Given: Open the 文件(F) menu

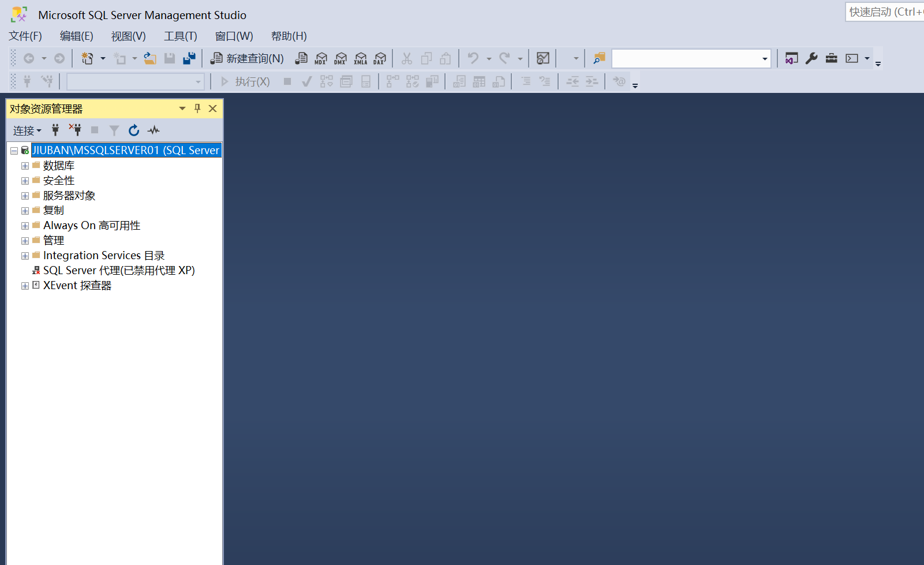Looking at the screenshot, I should 25,36.
